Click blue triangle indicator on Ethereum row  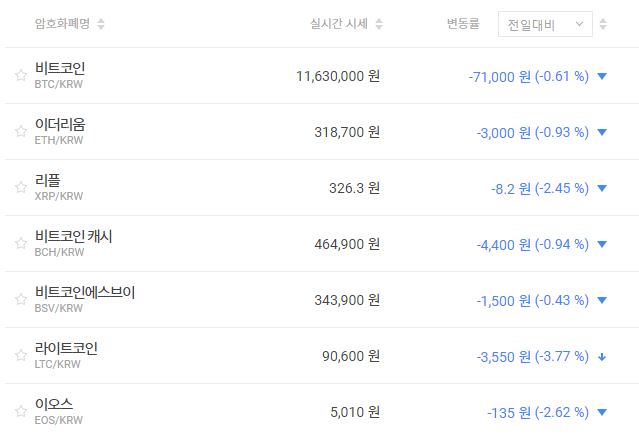click(x=602, y=132)
